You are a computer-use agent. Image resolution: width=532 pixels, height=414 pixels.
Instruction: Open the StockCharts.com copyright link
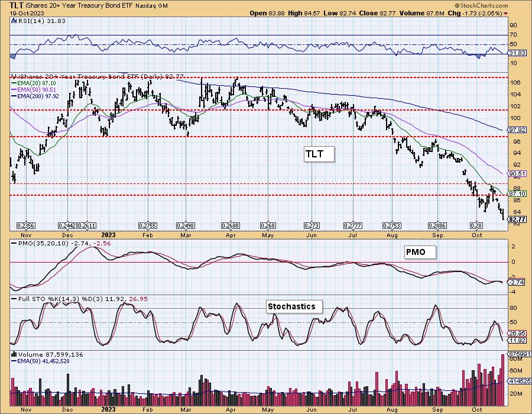click(x=481, y=5)
